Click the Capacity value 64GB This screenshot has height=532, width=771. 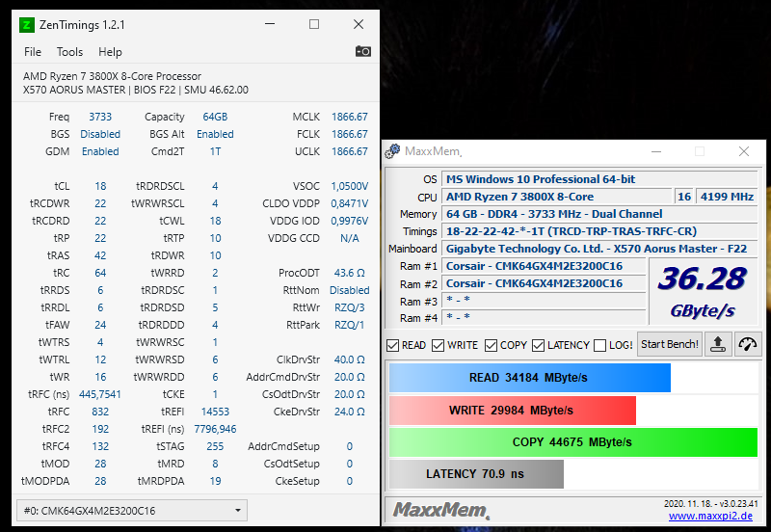point(215,117)
